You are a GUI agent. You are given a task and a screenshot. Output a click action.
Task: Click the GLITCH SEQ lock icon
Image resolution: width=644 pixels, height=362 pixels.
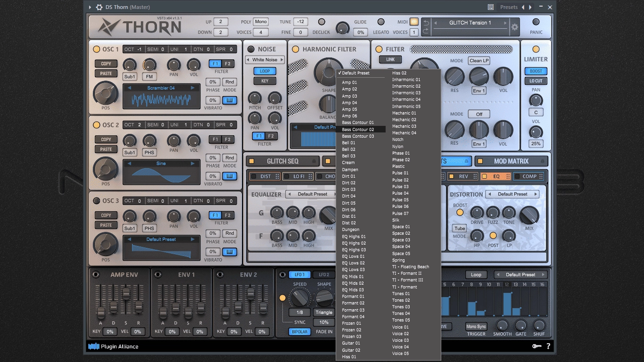[x=314, y=161]
